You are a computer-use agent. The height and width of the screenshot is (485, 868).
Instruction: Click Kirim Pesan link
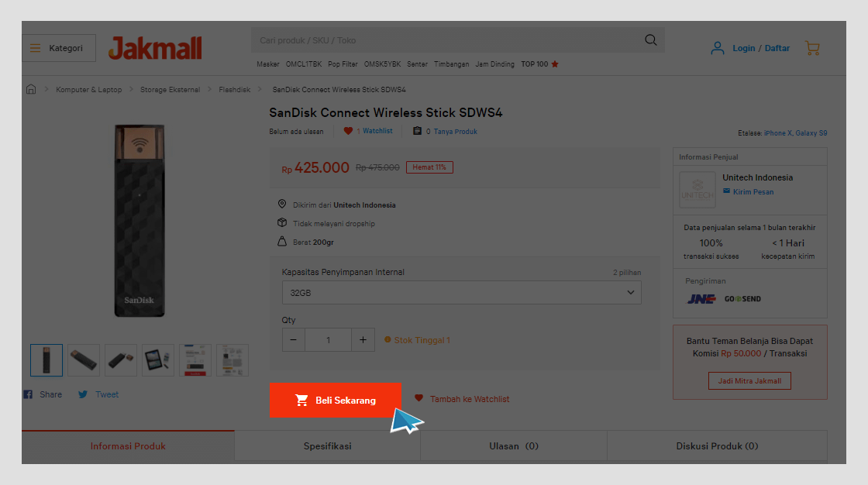click(x=753, y=191)
